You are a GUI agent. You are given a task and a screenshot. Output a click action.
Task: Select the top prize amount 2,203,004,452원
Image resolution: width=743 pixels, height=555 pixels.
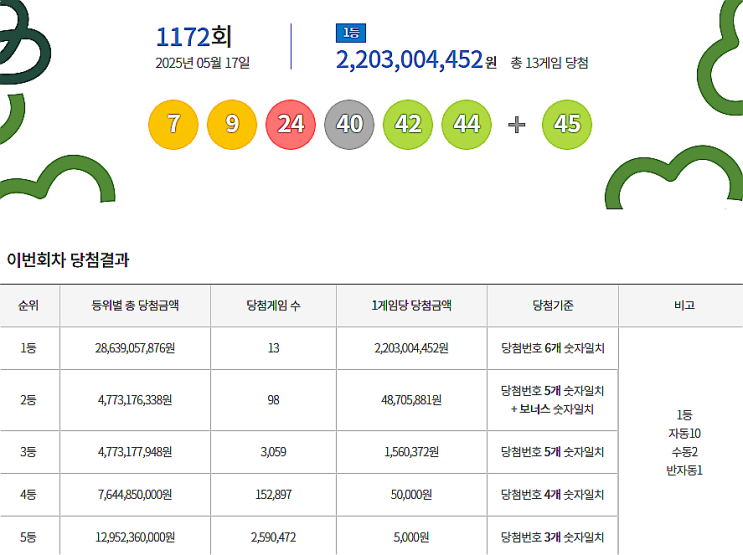(416, 60)
